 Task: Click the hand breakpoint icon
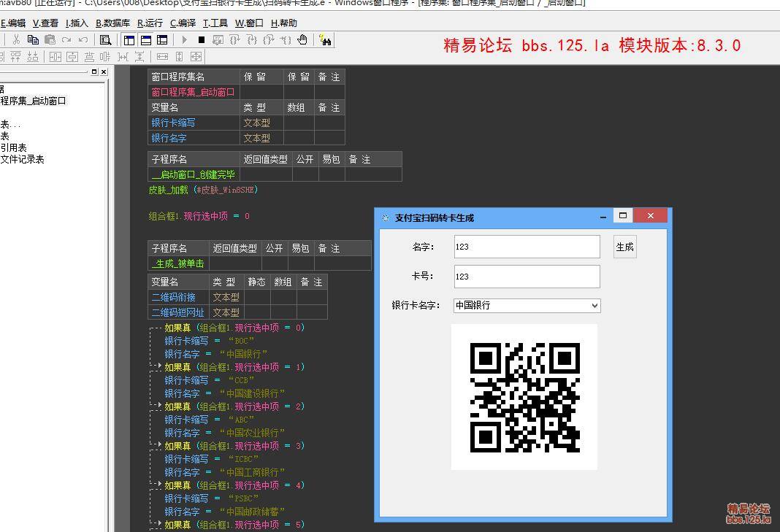302,40
